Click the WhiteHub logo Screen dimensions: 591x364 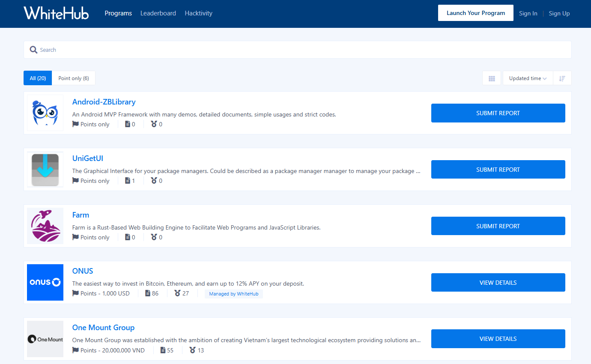[x=56, y=13]
